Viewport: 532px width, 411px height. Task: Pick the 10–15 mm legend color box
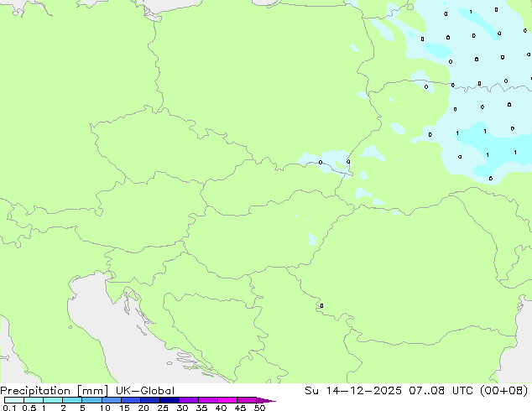click(111, 400)
